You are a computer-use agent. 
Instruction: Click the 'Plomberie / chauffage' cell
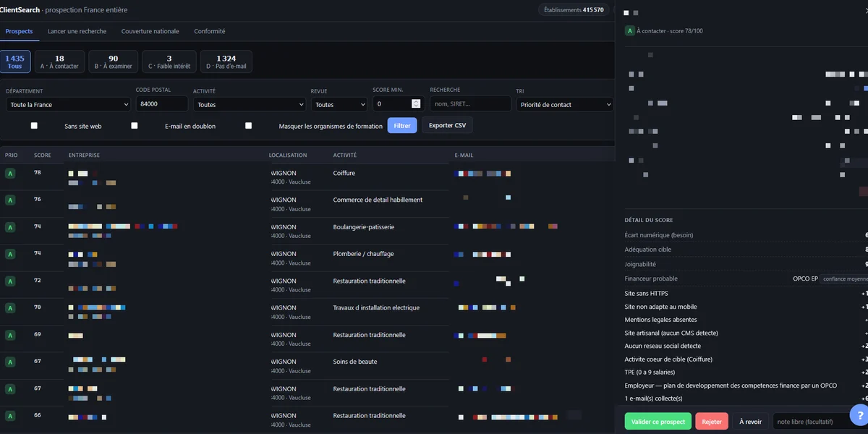tap(363, 255)
